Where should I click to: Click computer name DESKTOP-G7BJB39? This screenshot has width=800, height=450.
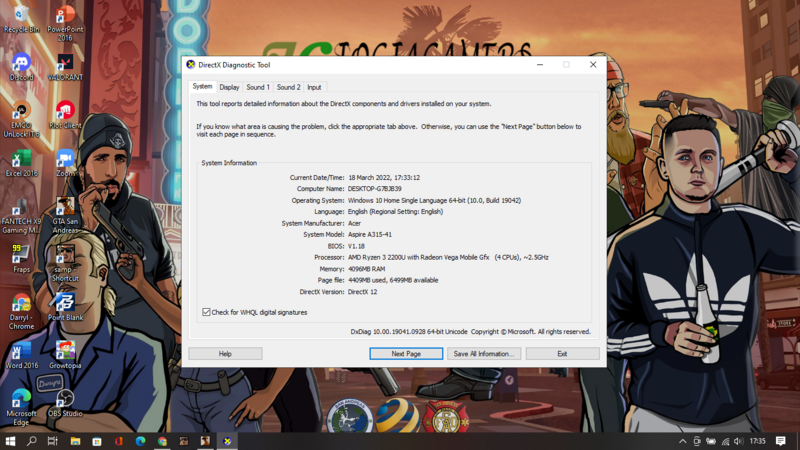click(x=375, y=189)
